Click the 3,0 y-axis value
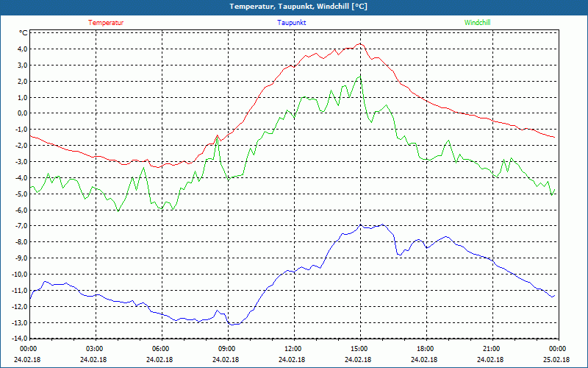Viewport: 588px width, 368px height. click(21, 66)
